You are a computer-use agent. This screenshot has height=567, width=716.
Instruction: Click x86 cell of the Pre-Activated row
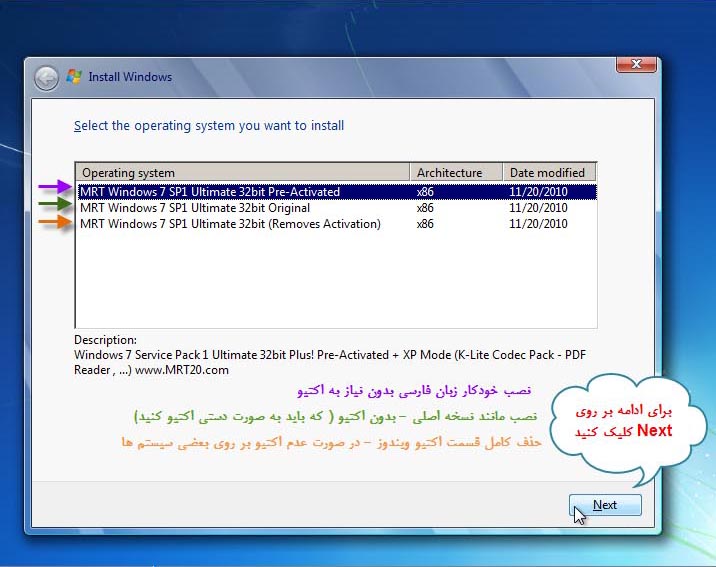click(425, 192)
